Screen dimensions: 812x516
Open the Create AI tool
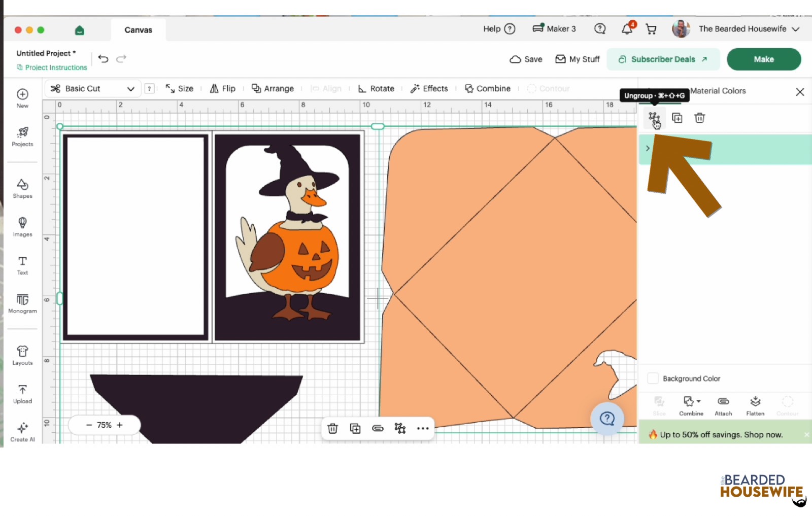click(22, 432)
